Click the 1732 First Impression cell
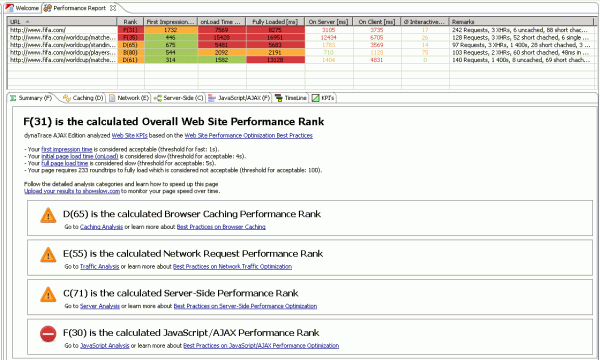Viewport: 600px width, 360px height. [171, 30]
